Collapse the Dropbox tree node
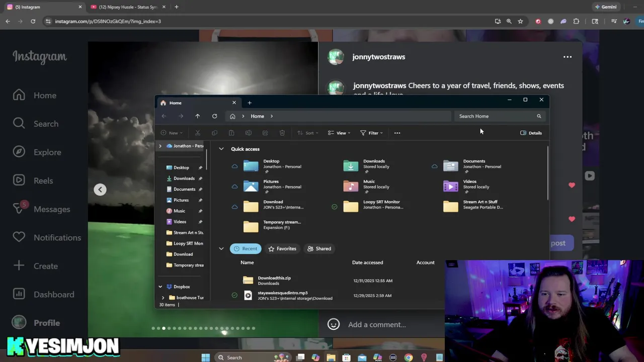644x362 pixels. (x=160, y=287)
